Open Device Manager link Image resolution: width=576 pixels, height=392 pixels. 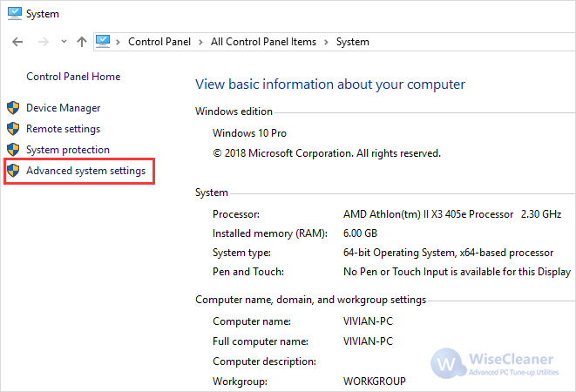pos(64,108)
